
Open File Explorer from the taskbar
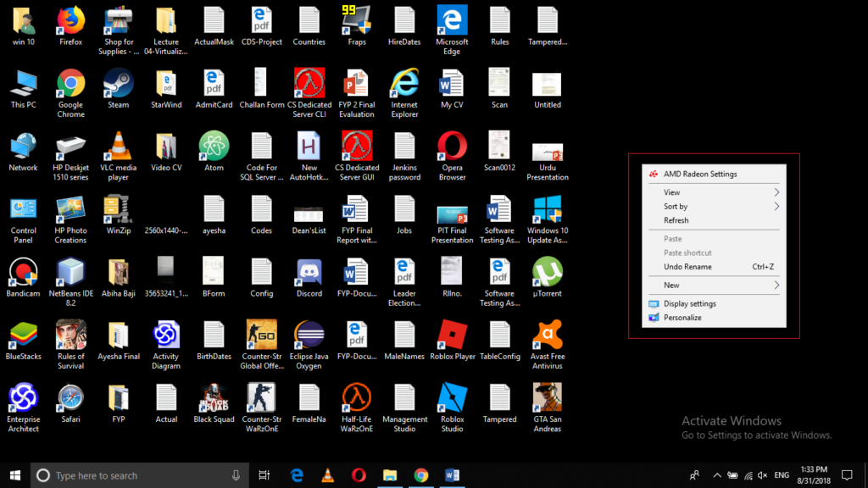[390, 475]
